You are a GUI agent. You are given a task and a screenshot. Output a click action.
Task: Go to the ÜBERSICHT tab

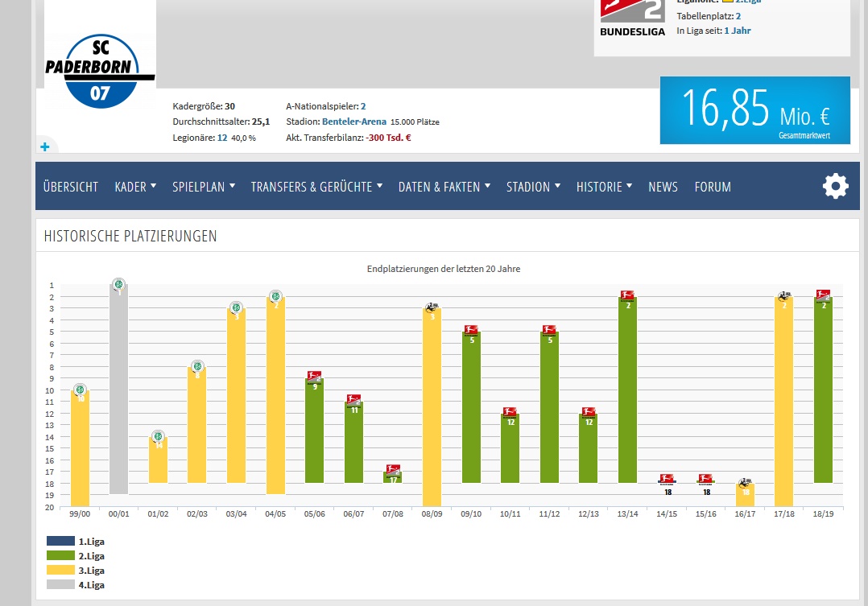click(71, 187)
